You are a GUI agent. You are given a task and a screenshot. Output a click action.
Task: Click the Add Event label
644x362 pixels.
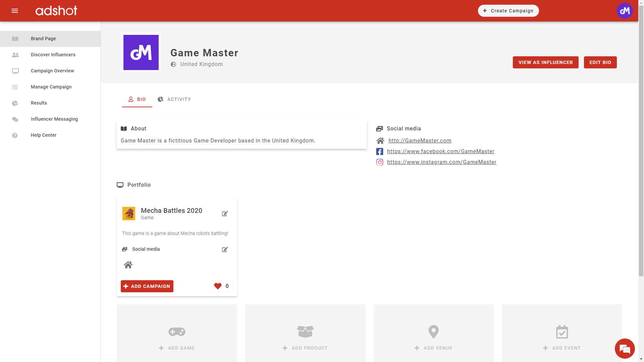(566, 348)
